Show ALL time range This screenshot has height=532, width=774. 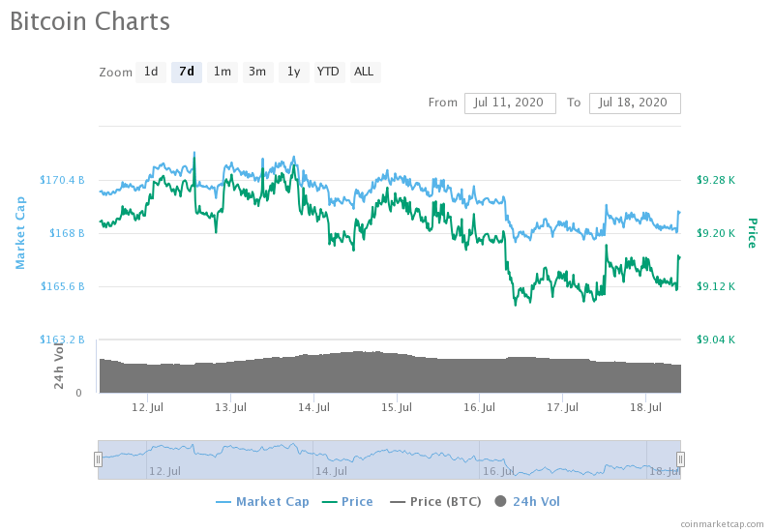[x=365, y=72]
